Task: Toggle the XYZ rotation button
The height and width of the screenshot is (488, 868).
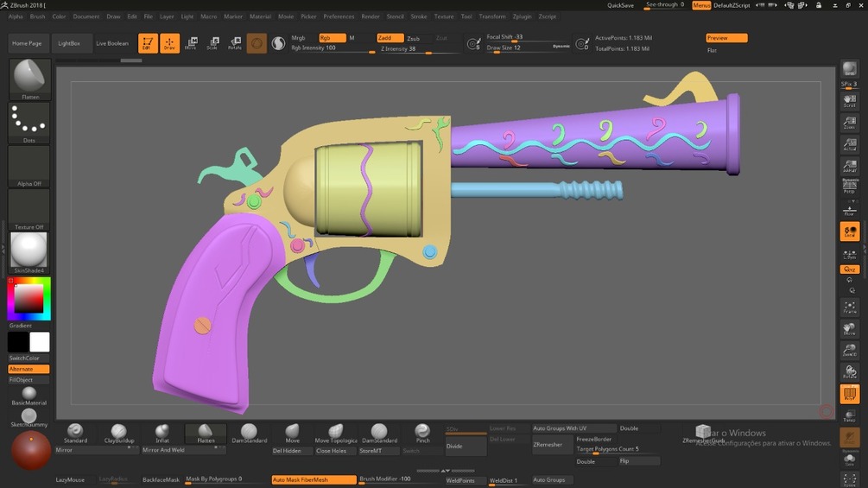Action: 850,269
